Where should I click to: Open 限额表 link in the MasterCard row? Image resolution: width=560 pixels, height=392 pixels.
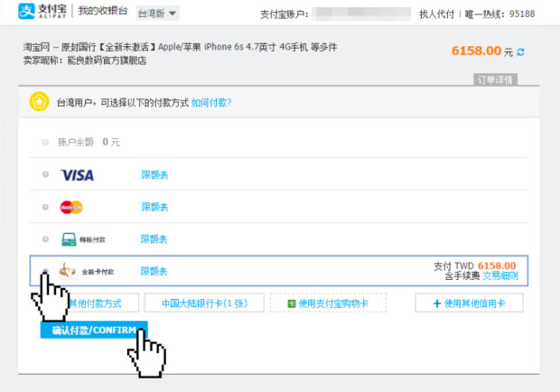point(154,207)
